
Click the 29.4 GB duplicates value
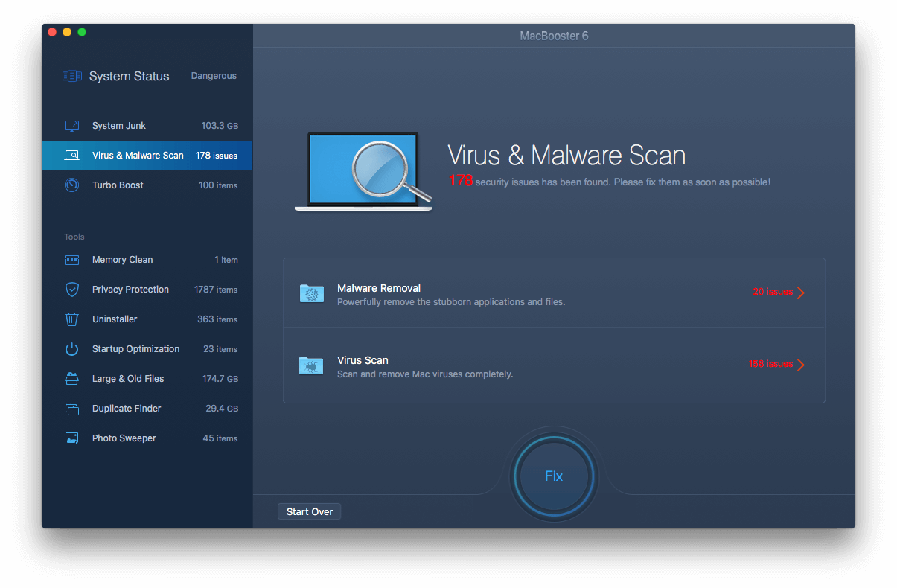click(x=222, y=409)
